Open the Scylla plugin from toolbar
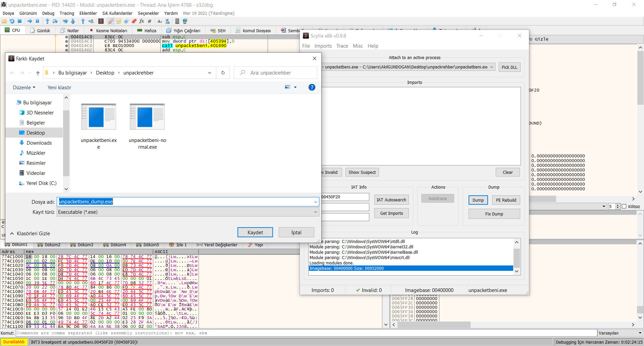 pyautogui.click(x=101, y=21)
